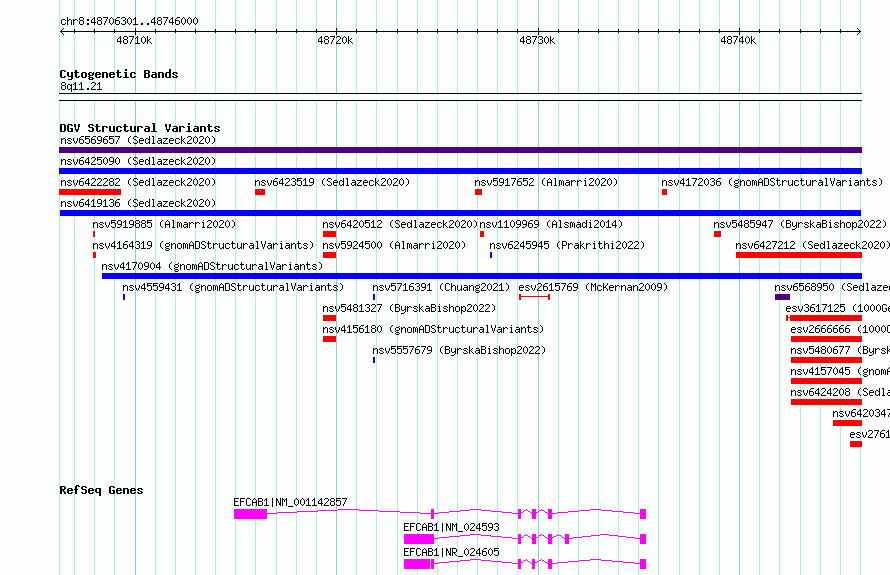Image resolution: width=890 pixels, height=575 pixels.
Task: Select the nsv4172036 red variant marker
Action: tap(664, 192)
